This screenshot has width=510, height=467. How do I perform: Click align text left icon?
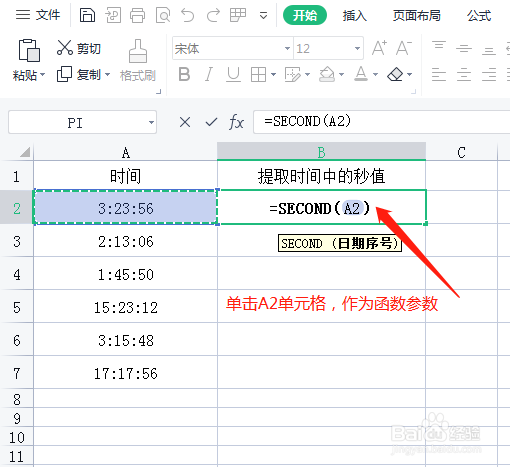point(439,74)
